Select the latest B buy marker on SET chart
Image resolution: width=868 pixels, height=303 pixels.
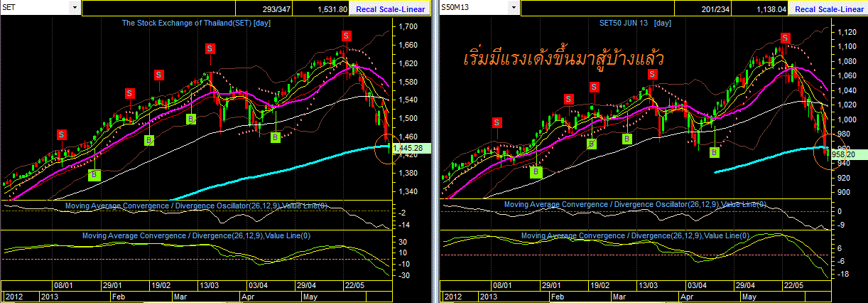point(276,137)
